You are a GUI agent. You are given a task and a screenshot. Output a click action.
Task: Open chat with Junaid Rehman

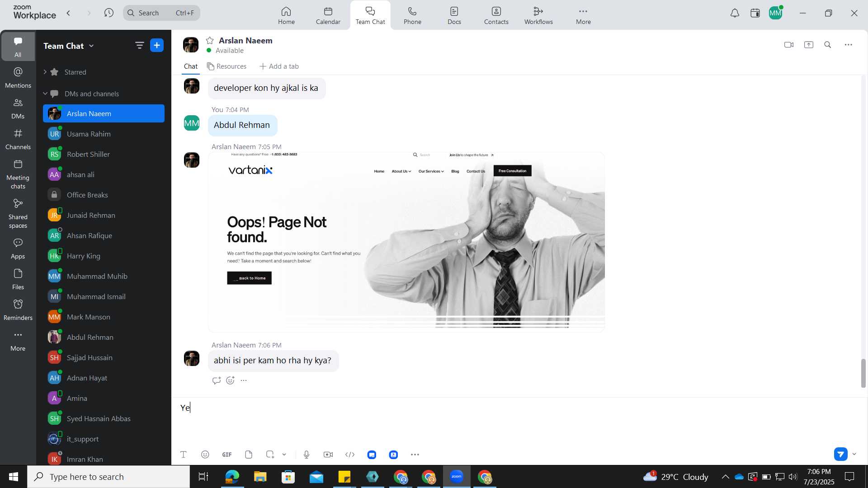pyautogui.click(x=104, y=215)
